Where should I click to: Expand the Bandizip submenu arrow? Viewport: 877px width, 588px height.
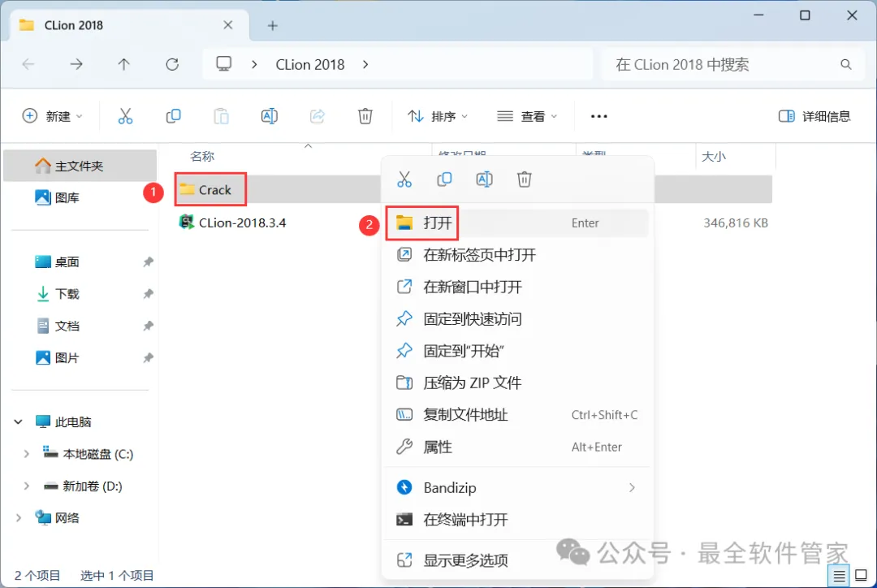pyautogui.click(x=632, y=488)
